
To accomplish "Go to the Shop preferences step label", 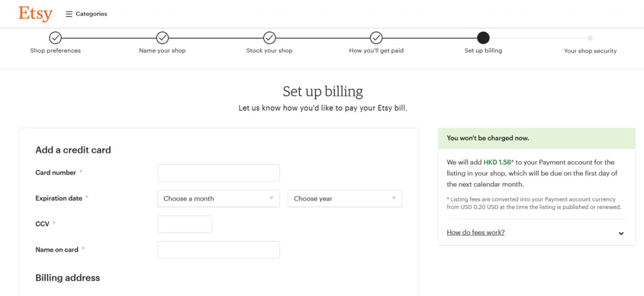I will click(55, 51).
